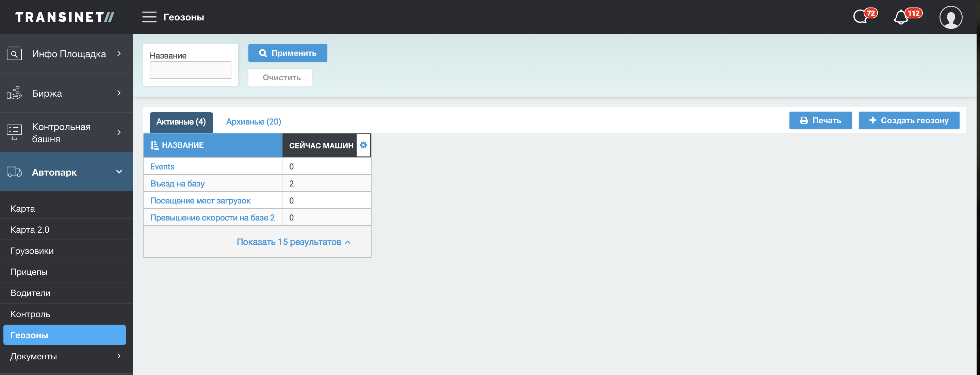Expand the Документы submenu arrow
The image size is (980, 375).
click(119, 356)
